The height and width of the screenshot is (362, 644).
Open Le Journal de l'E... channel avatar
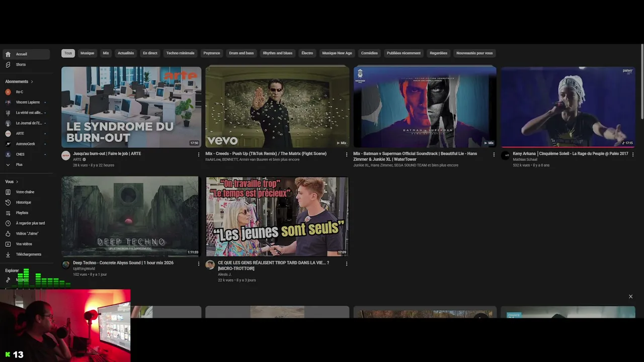[x=8, y=123]
